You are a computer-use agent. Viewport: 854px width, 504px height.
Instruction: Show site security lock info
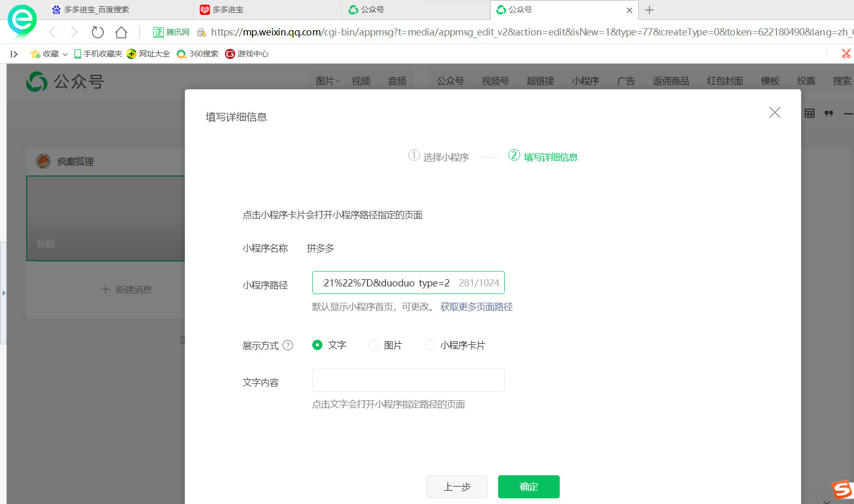(202, 32)
